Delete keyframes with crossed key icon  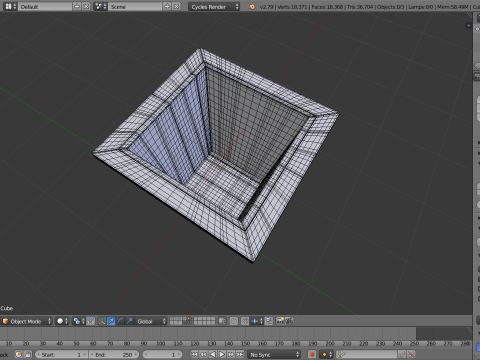(411, 354)
